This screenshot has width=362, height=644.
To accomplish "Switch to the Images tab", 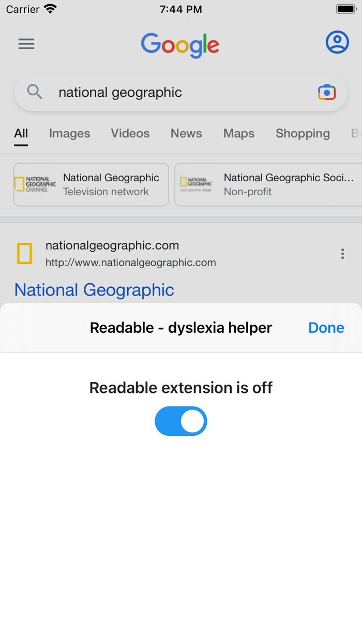I will click(69, 134).
